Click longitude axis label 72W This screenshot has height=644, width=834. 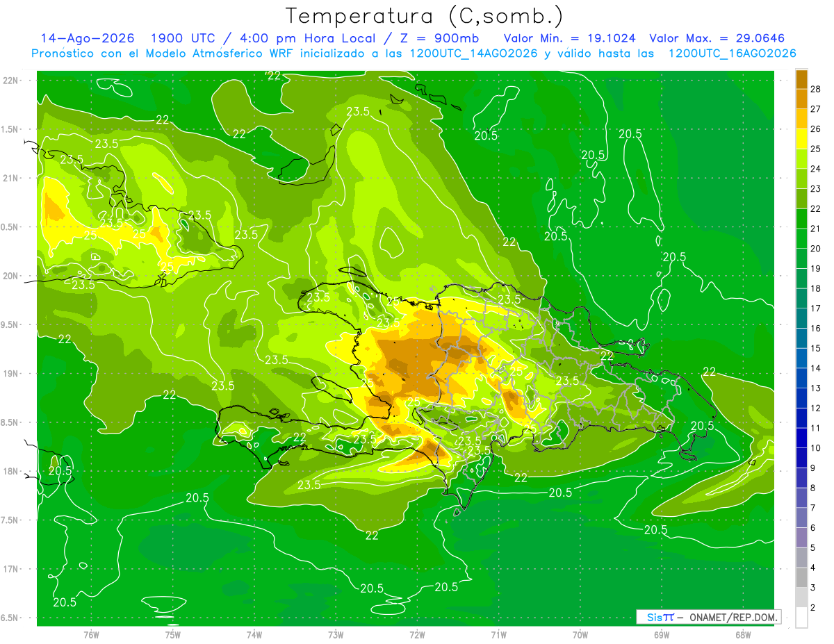(417, 635)
